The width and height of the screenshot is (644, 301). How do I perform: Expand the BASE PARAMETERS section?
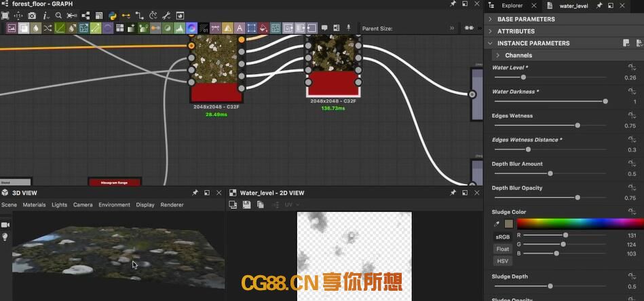pyautogui.click(x=490, y=19)
